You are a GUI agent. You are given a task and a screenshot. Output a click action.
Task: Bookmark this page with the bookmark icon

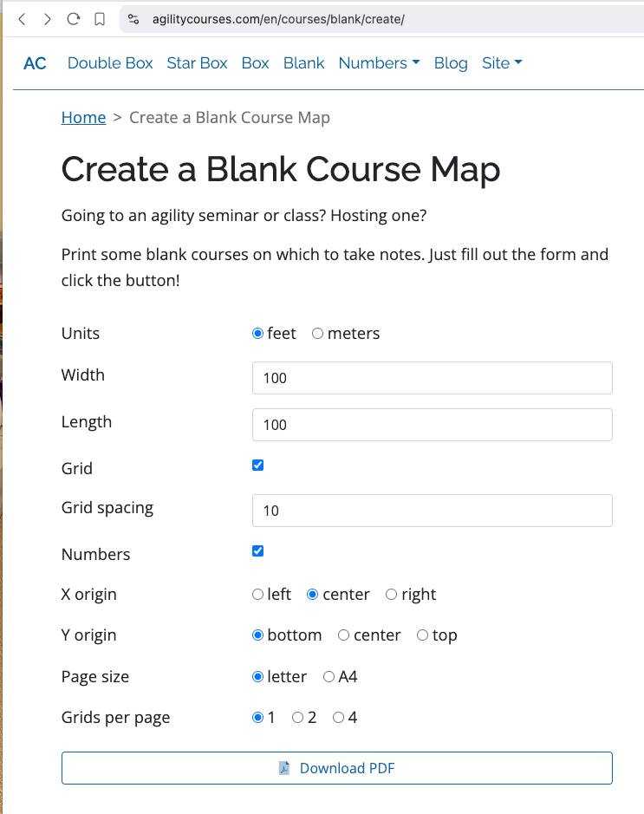coord(100,19)
